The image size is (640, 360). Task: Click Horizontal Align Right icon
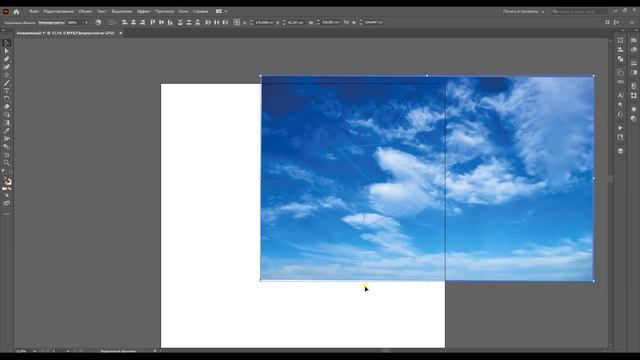[142, 22]
